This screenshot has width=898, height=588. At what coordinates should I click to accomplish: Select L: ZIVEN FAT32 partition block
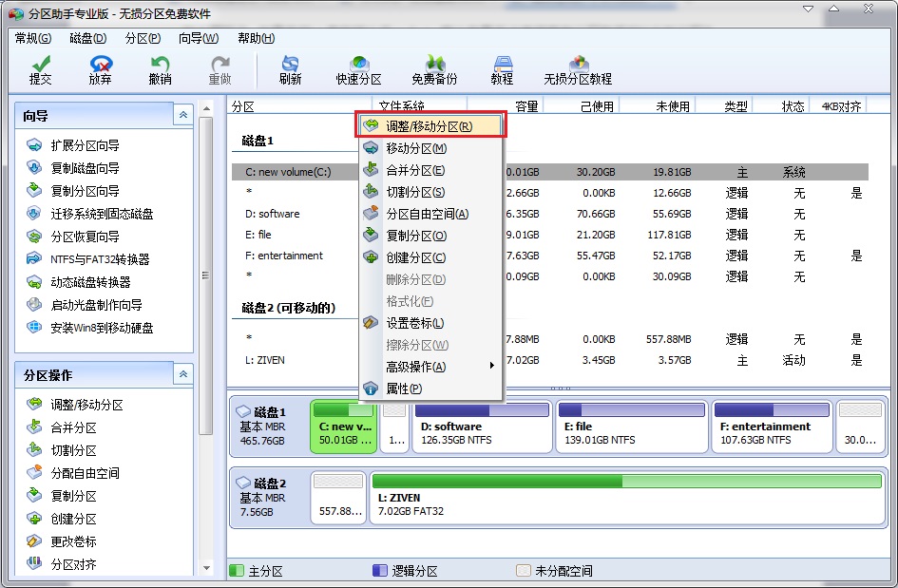pyautogui.click(x=627, y=498)
